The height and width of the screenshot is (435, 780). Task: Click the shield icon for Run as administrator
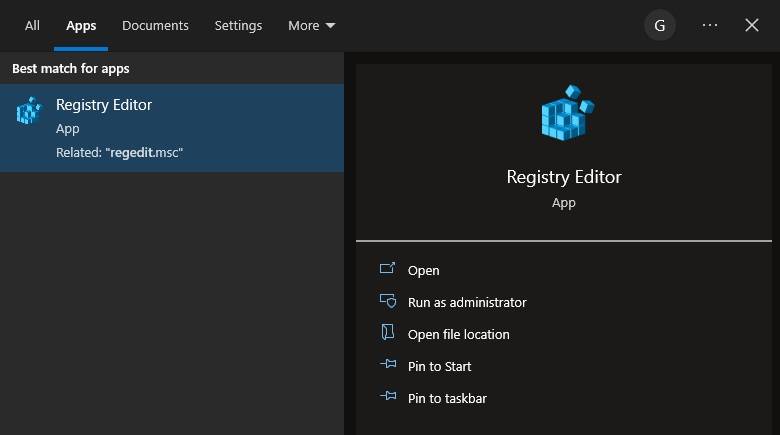tap(388, 302)
